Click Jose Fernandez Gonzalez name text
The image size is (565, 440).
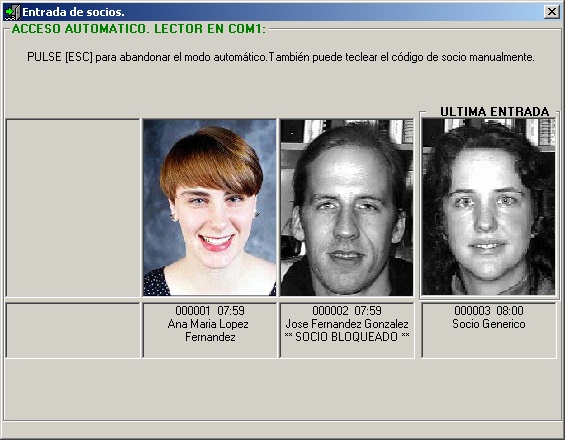pyautogui.click(x=347, y=324)
